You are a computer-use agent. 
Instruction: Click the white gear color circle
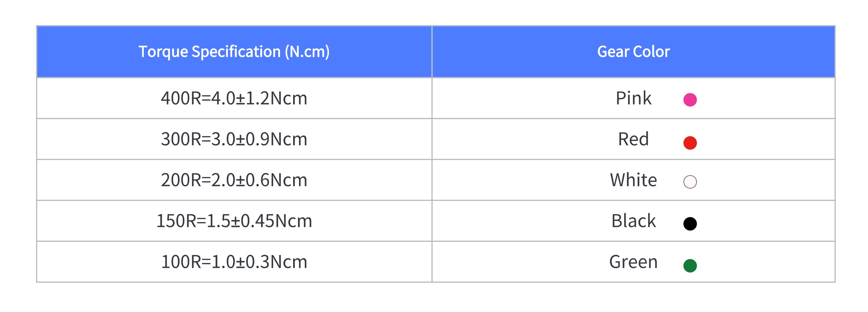point(690,182)
